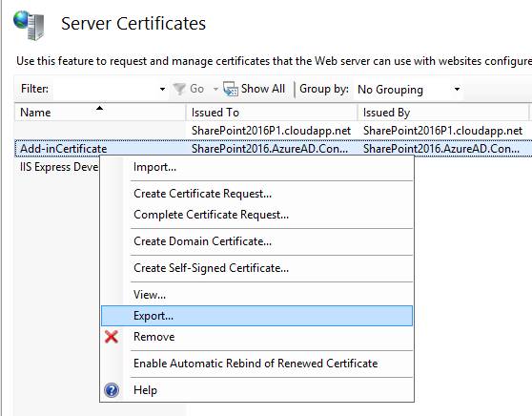Click the Go filter funnel icon

(179, 89)
